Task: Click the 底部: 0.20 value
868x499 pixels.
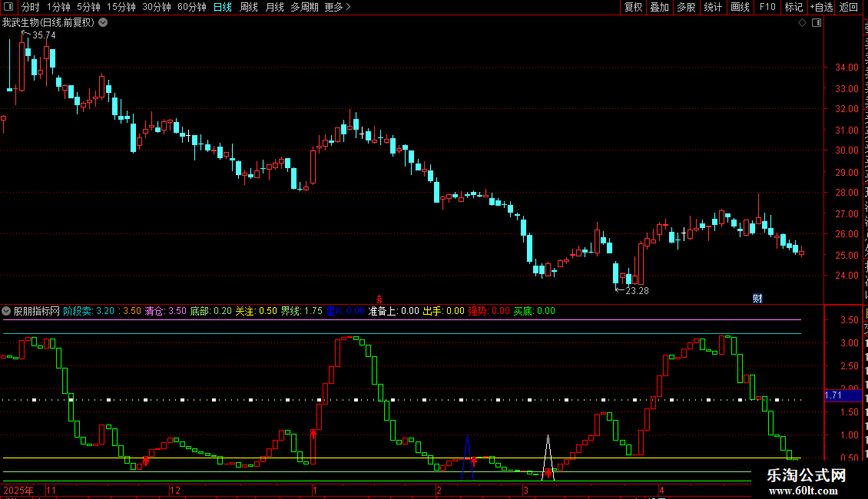Action: pyautogui.click(x=211, y=311)
